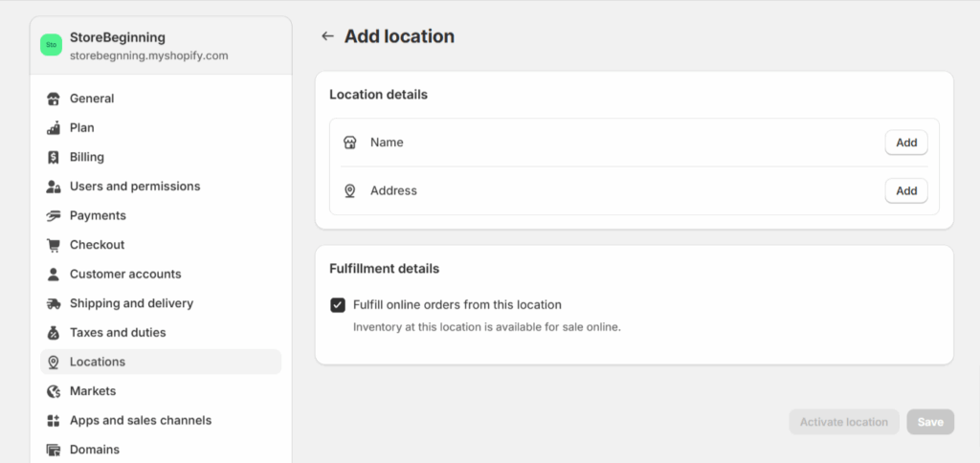Click the Payments hand icon
This screenshot has height=463, width=980.
[53, 216]
